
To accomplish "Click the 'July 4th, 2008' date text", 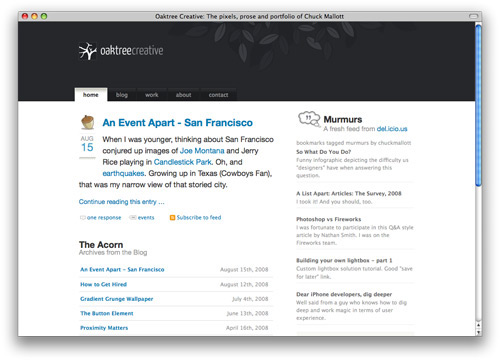I will (x=250, y=299).
